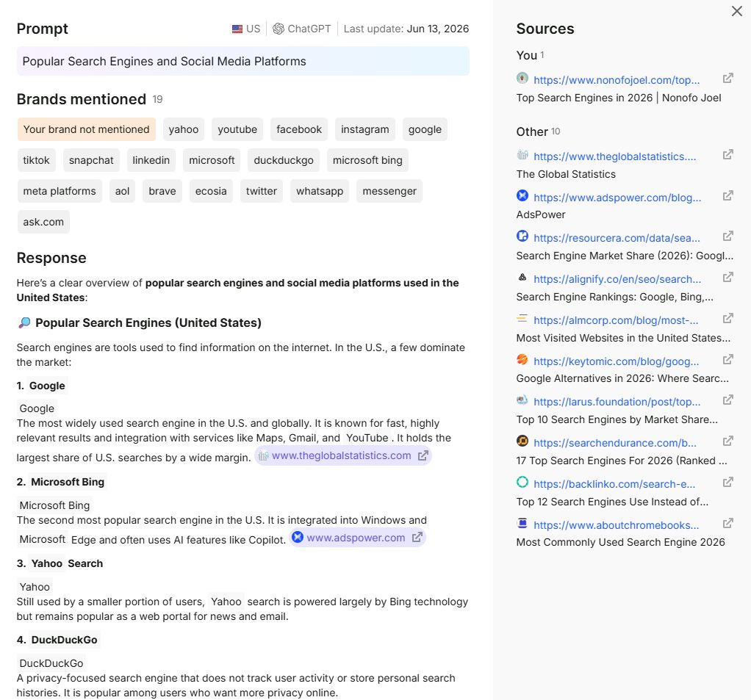Open external link icon for backlinko.com source

(728, 482)
